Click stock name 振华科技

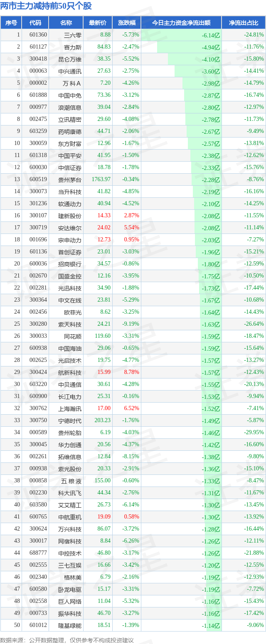pos(70,613)
